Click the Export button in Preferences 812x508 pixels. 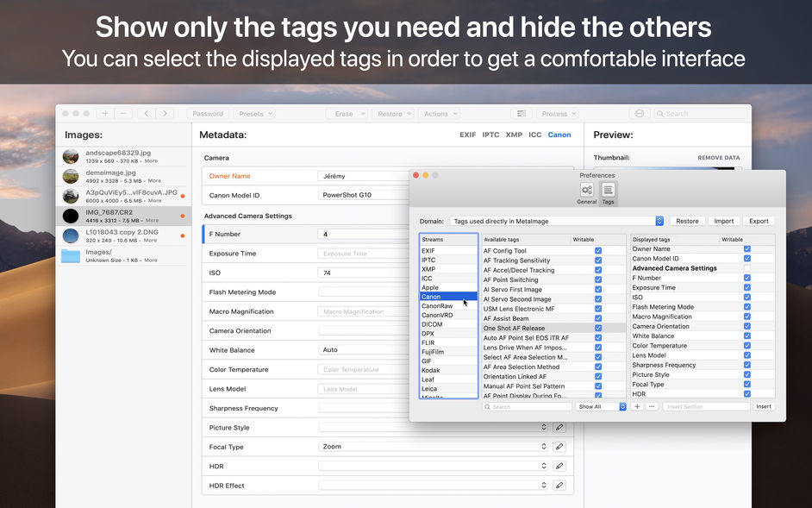(x=759, y=221)
